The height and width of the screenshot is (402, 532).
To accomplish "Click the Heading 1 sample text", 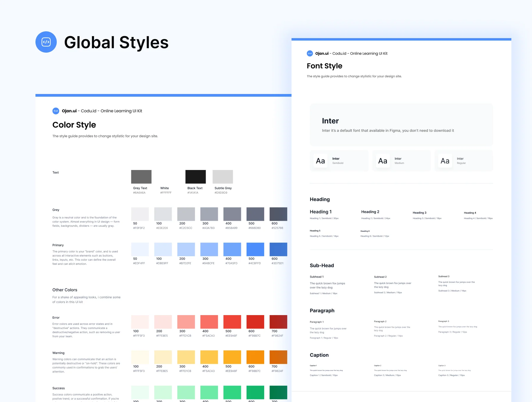I will coord(321,212).
